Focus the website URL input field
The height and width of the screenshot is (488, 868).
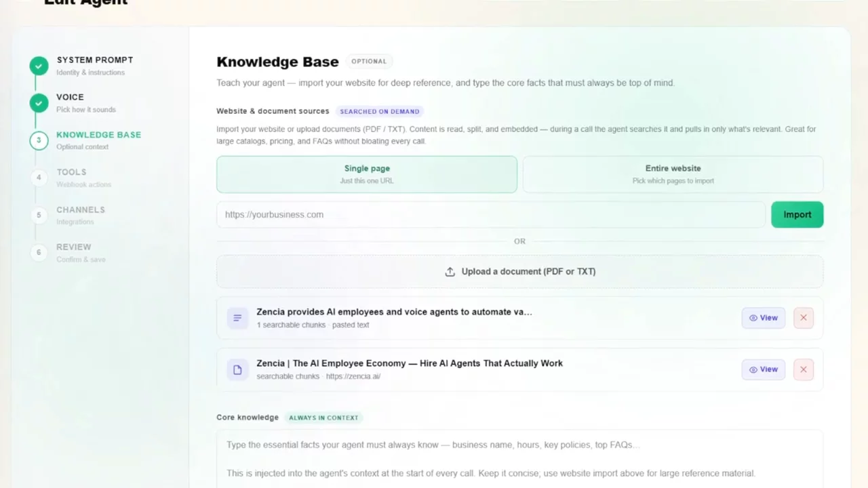coord(491,214)
